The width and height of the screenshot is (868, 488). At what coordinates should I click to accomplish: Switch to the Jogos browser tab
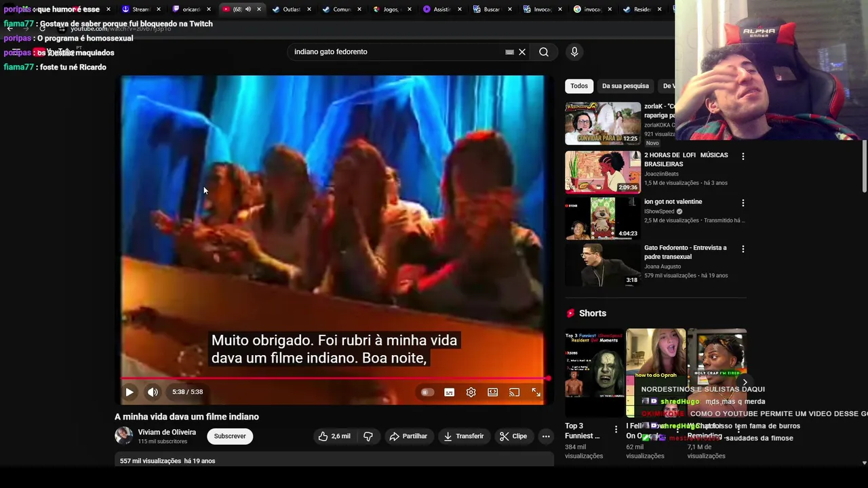391,9
